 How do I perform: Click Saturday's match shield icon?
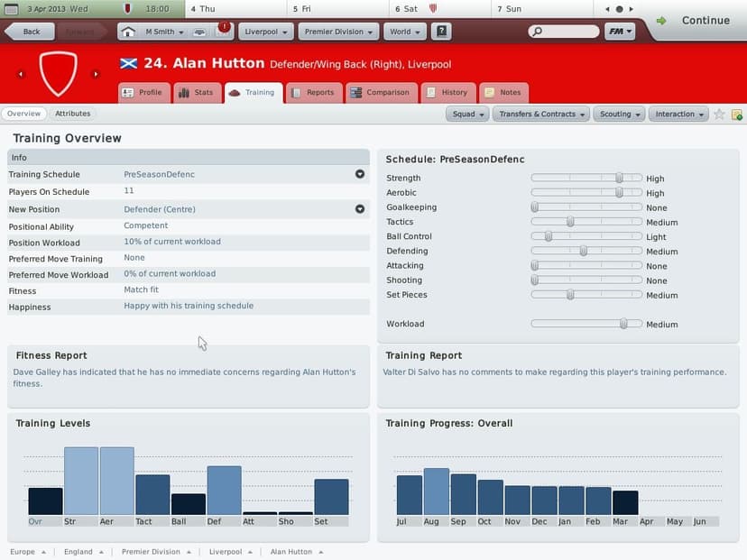click(432, 9)
